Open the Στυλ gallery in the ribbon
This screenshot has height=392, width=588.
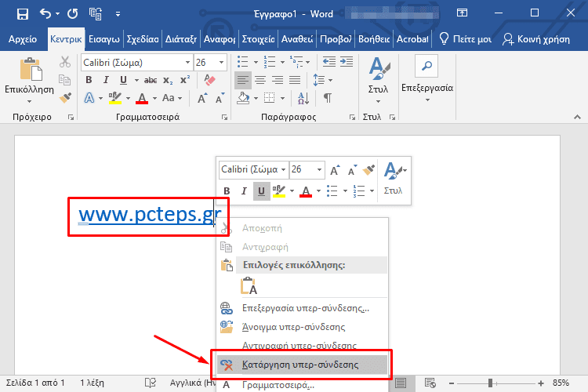click(379, 79)
